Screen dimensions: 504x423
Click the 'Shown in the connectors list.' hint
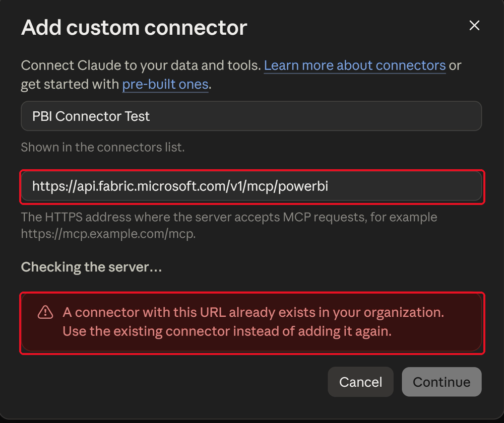click(103, 147)
